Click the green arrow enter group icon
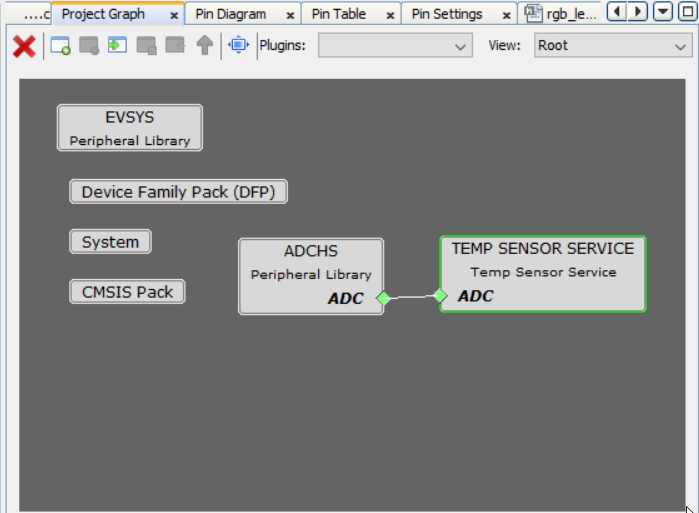Image resolution: width=699 pixels, height=513 pixels. tap(117, 46)
